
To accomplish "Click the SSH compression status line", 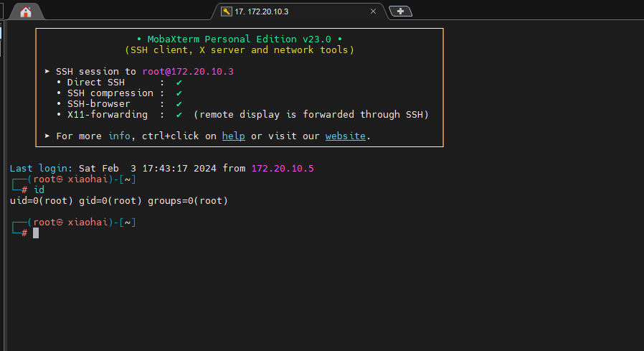I will click(120, 93).
